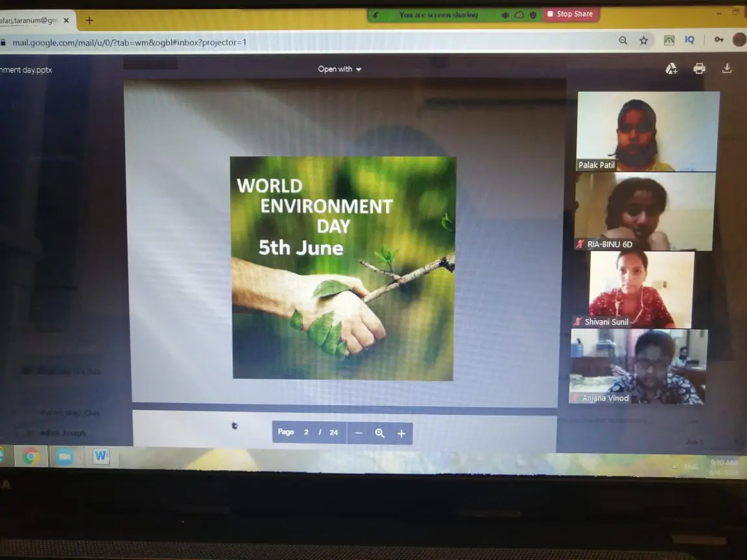747x560 pixels.
Task: Zoom in with the plus button
Action: (x=401, y=433)
